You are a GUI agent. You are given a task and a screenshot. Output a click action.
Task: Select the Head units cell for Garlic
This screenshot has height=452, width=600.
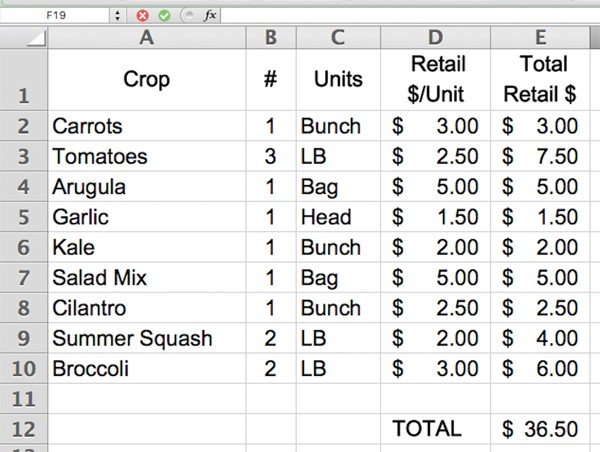338,217
